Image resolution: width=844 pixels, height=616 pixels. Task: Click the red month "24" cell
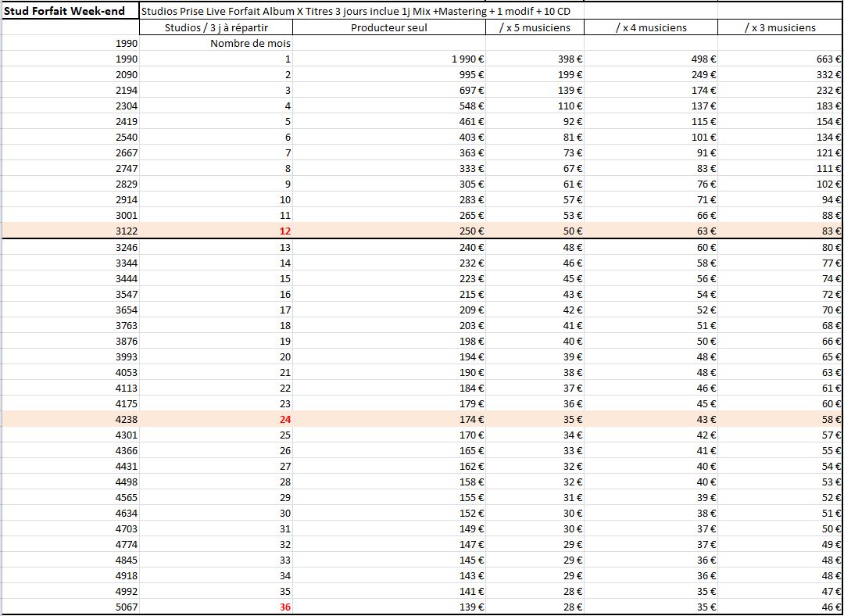(x=285, y=419)
